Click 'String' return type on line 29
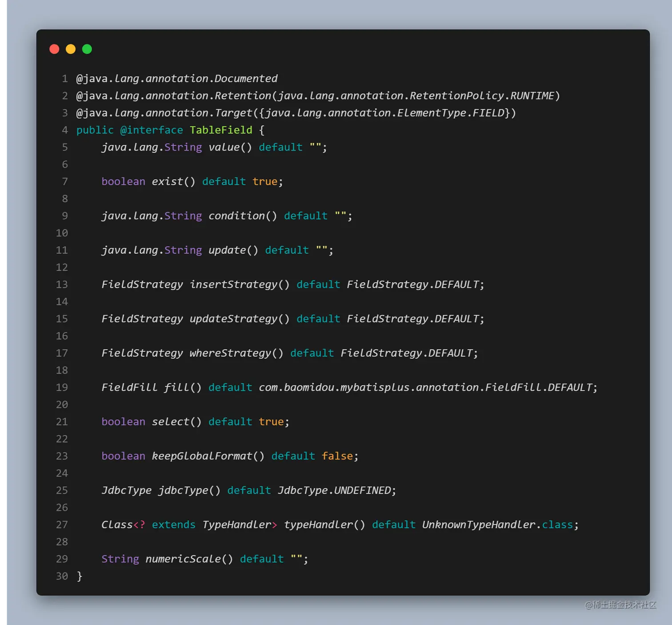The height and width of the screenshot is (625, 672). (120, 559)
